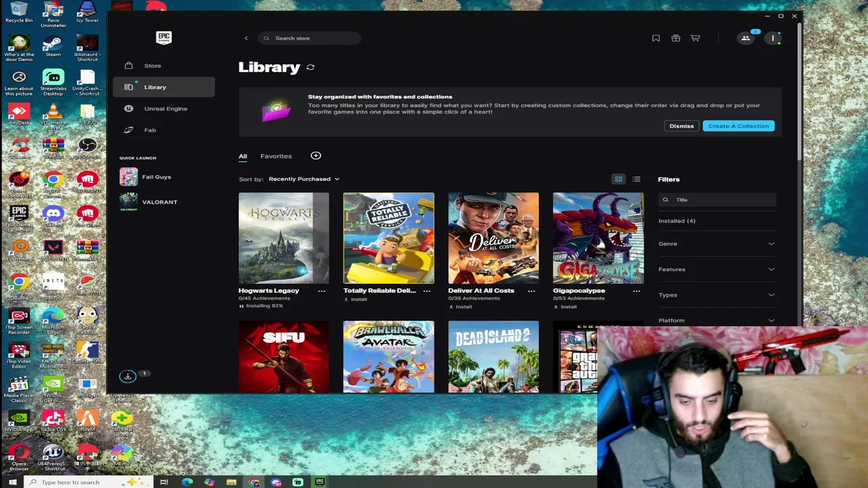Open the friends list icon

(x=746, y=38)
